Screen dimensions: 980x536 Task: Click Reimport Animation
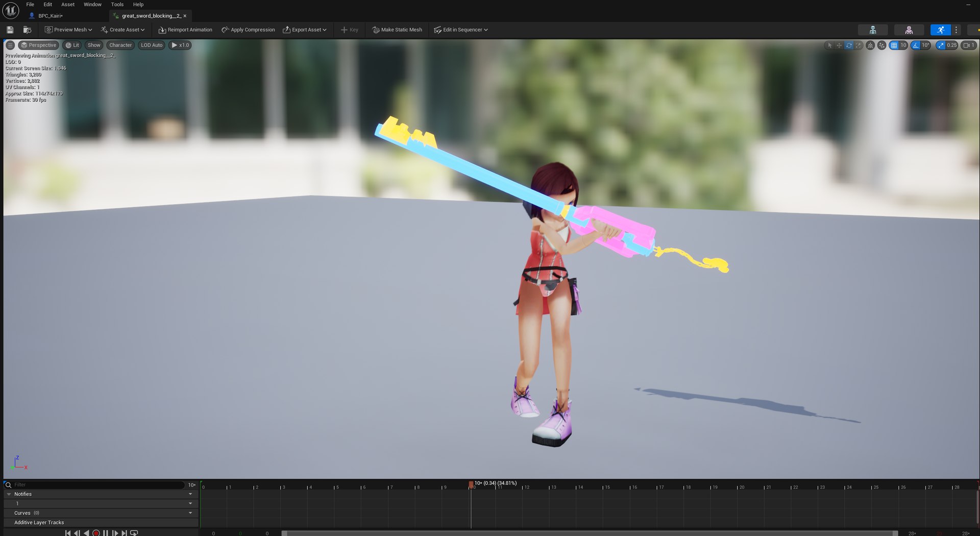coord(185,30)
